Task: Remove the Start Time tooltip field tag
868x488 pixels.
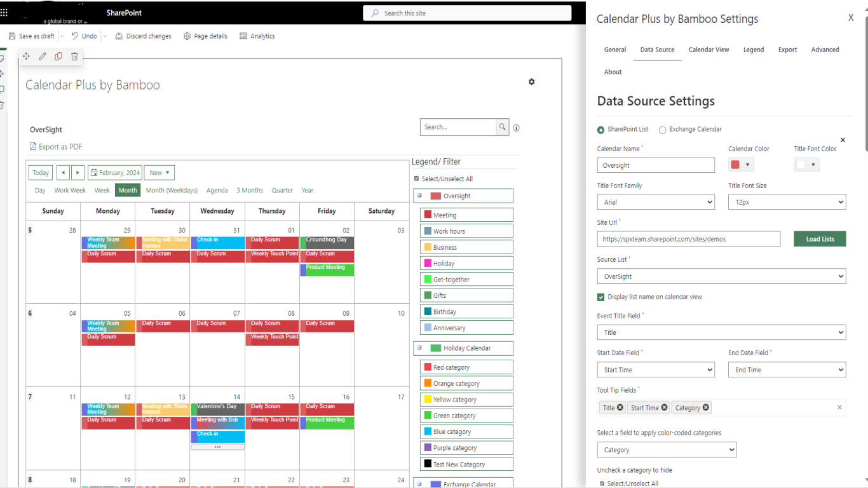Action: coord(664,407)
